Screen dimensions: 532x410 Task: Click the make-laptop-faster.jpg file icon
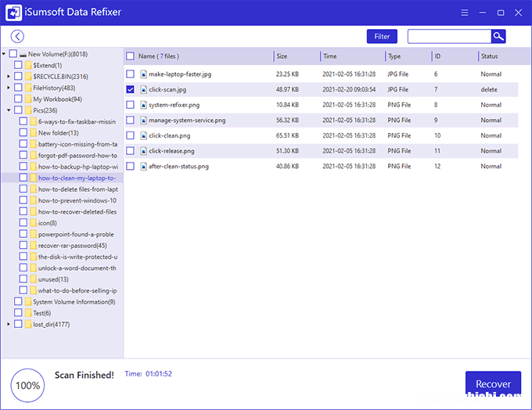(x=143, y=74)
